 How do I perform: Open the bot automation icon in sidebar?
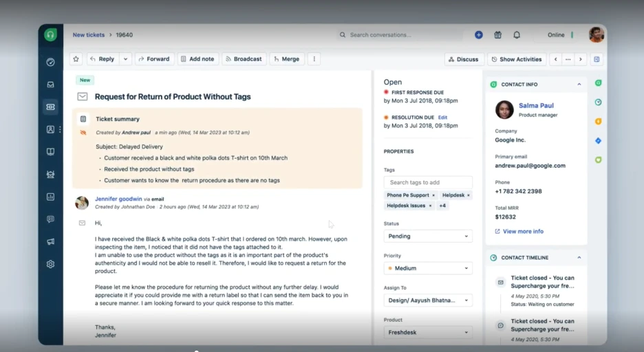coord(50,175)
